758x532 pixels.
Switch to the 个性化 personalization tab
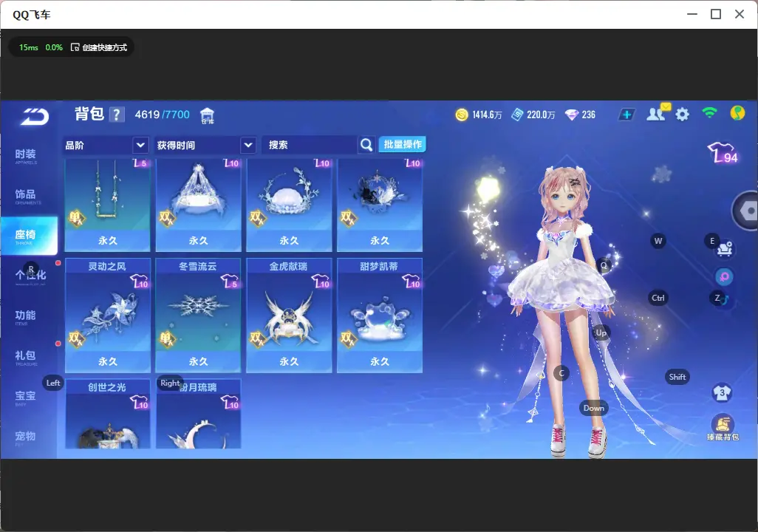click(29, 276)
